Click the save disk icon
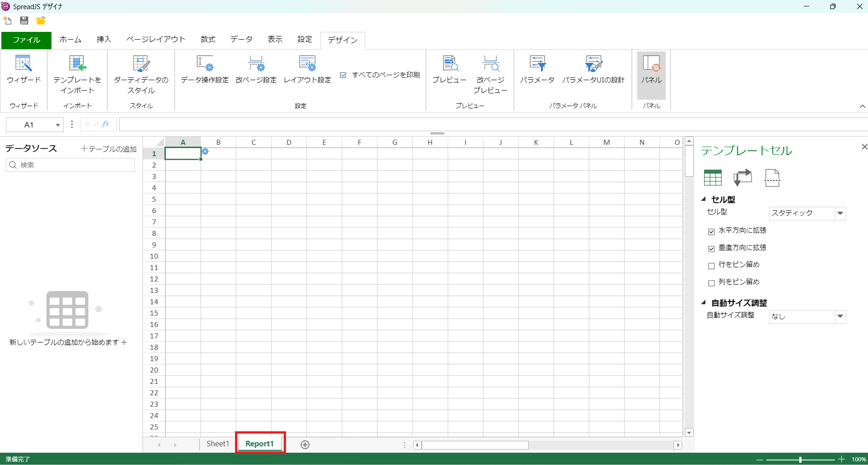Screen dimensions: 868x465 click(24, 20)
